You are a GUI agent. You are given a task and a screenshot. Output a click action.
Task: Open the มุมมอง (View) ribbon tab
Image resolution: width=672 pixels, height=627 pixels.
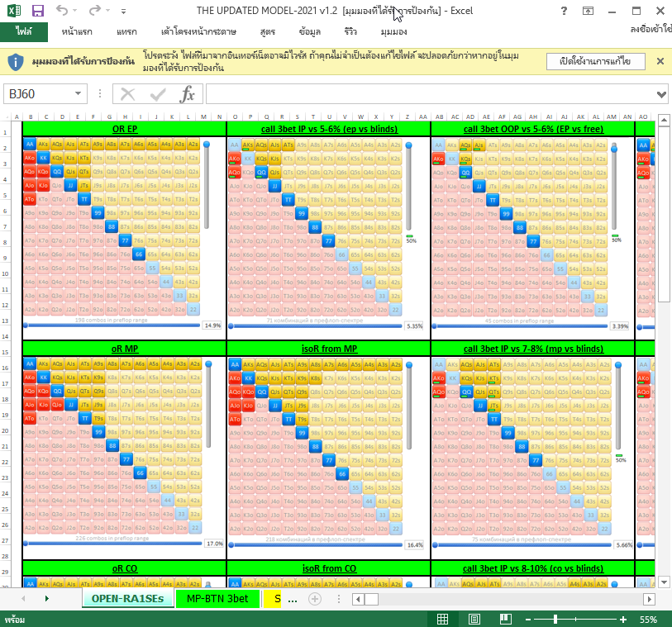tap(393, 31)
